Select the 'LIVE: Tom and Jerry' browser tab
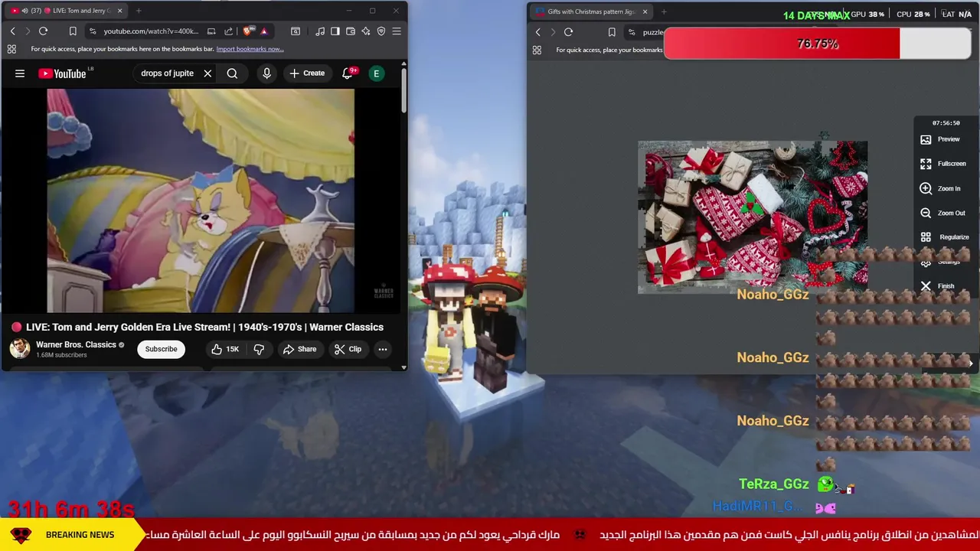This screenshot has width=980, height=551. point(64,11)
